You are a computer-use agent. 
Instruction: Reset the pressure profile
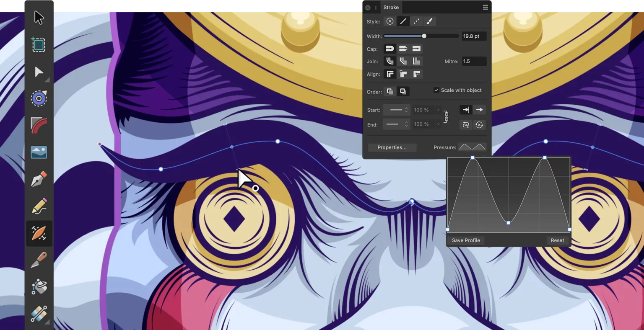point(557,240)
